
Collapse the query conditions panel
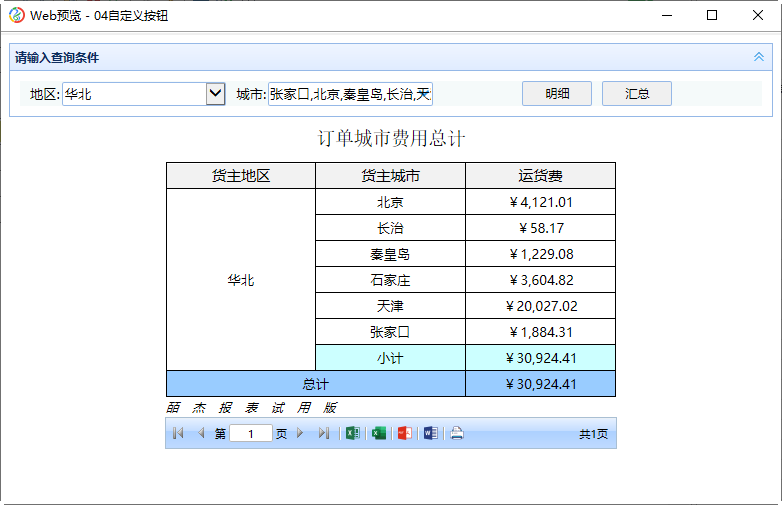[758, 58]
